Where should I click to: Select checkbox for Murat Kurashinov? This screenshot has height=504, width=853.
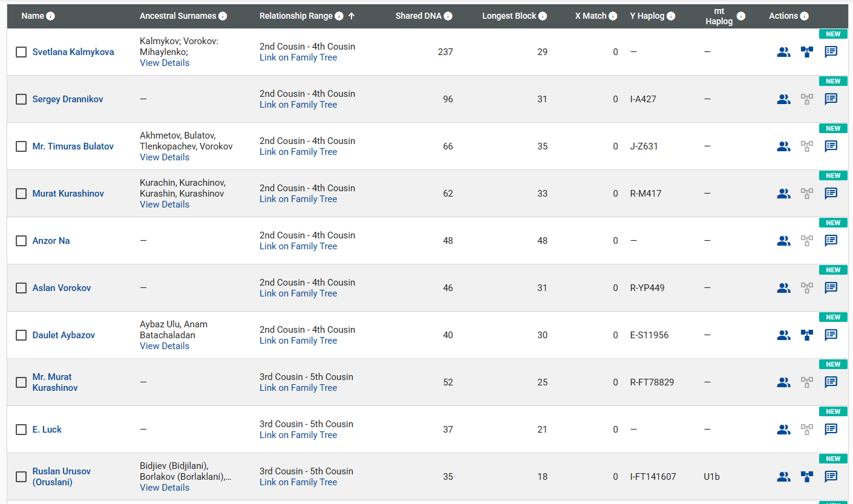point(21,194)
